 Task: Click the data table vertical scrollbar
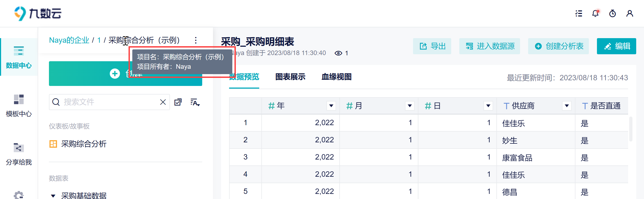click(631, 129)
